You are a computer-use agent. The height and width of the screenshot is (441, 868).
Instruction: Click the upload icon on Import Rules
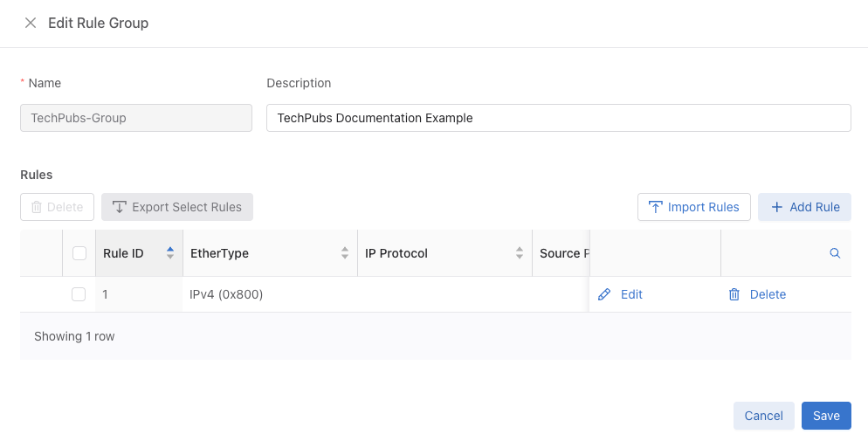pos(655,207)
